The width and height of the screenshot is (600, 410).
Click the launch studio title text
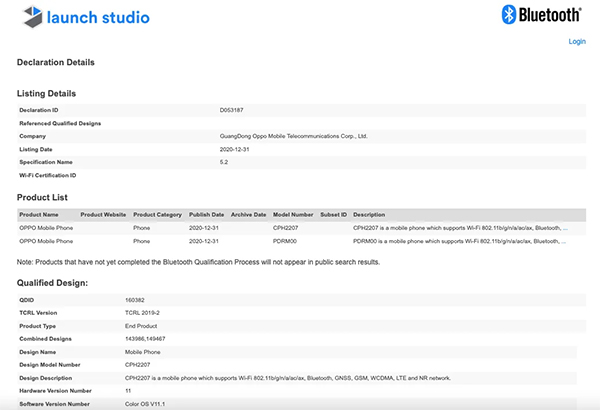100,17
